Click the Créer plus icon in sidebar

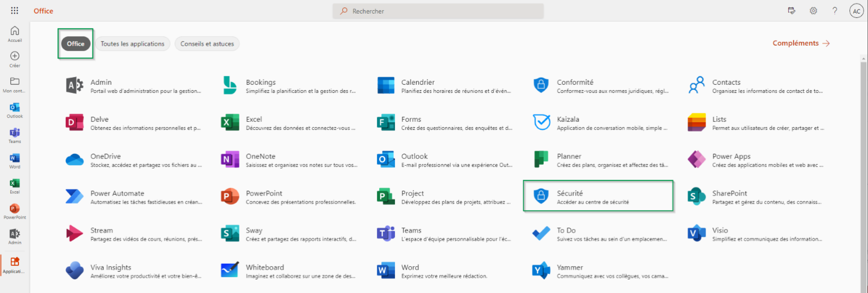[x=15, y=57]
